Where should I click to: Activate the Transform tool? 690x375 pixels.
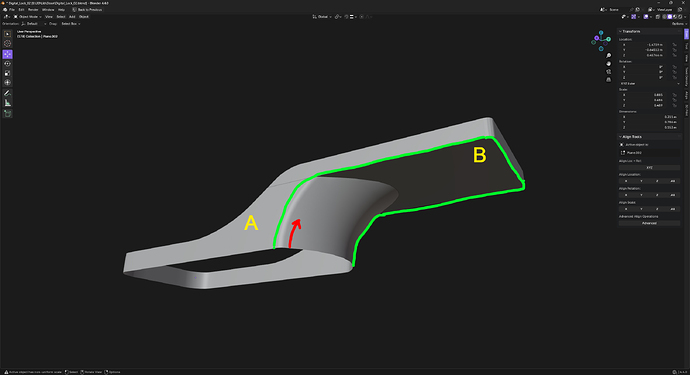tap(7, 82)
